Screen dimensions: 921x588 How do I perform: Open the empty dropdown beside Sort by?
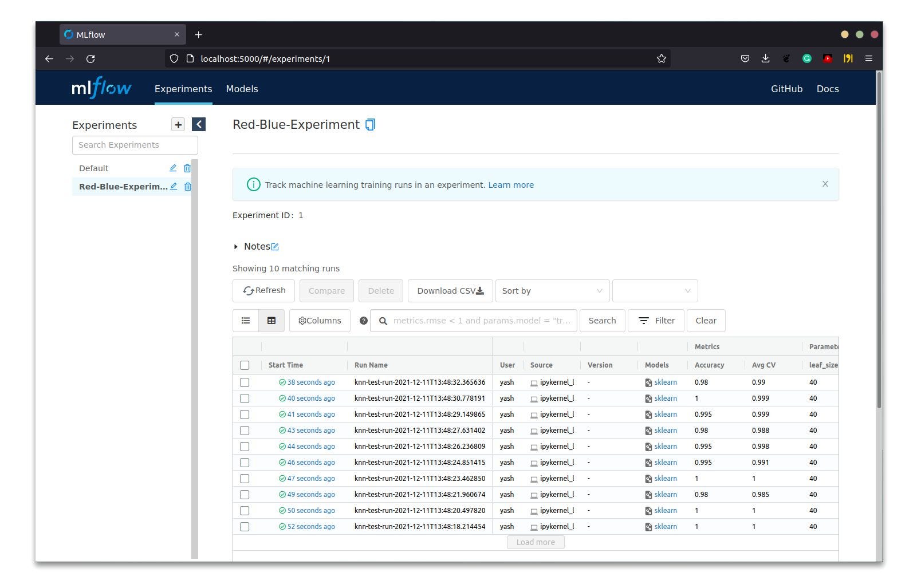(655, 291)
